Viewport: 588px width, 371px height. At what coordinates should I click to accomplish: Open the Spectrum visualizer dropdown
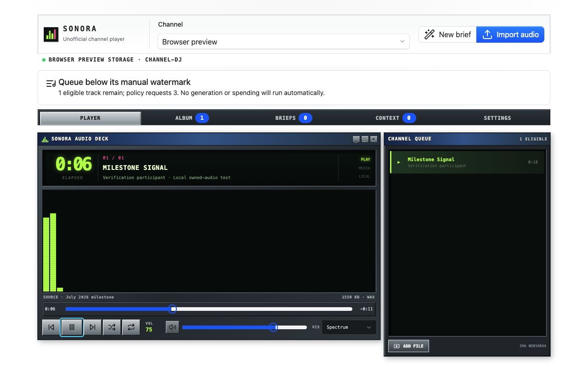point(349,327)
